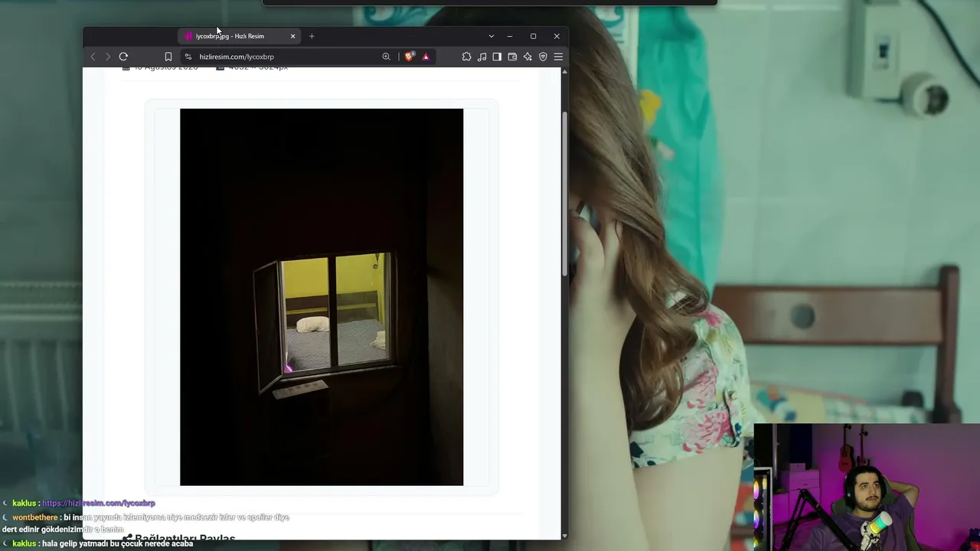Open the site information icon beside the URL
Screen dimensions: 980x551
pos(188,57)
